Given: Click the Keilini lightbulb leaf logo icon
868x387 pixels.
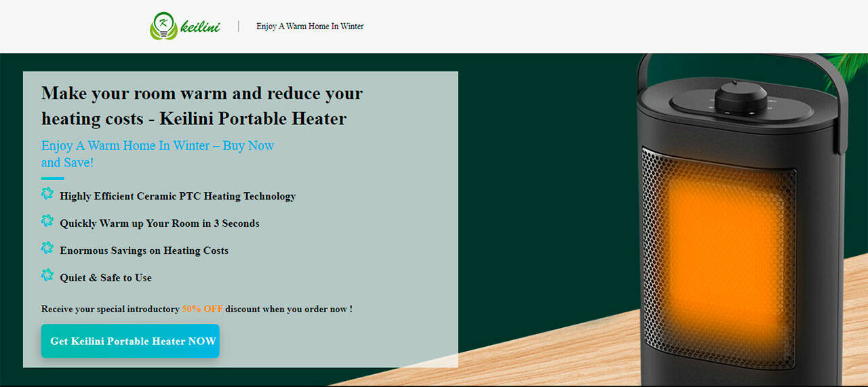Looking at the screenshot, I should [163, 26].
